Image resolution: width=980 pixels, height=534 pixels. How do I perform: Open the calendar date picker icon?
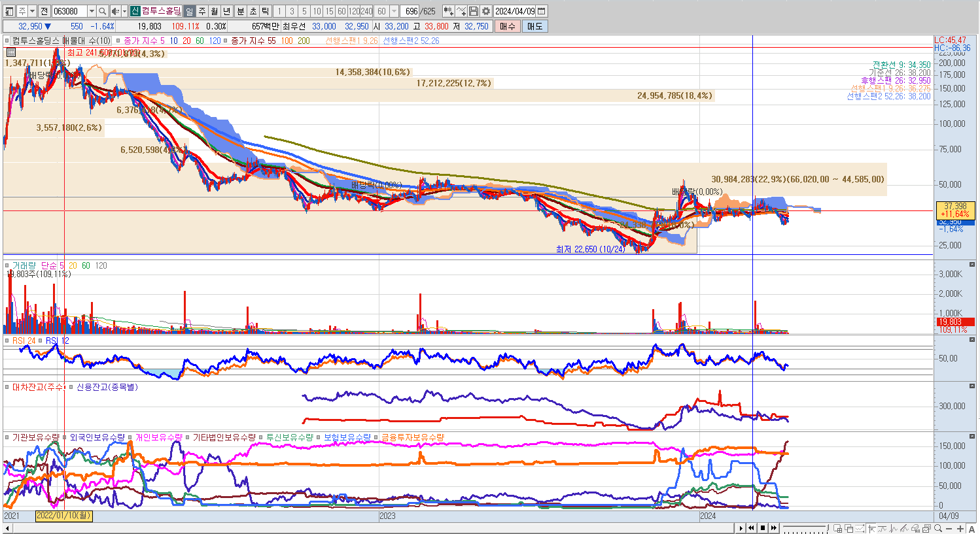(x=541, y=11)
